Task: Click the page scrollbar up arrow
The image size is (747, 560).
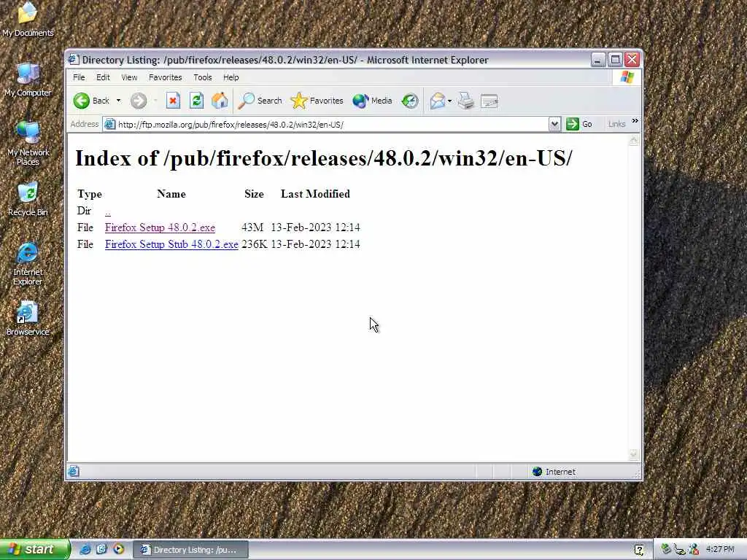Action: pos(634,141)
